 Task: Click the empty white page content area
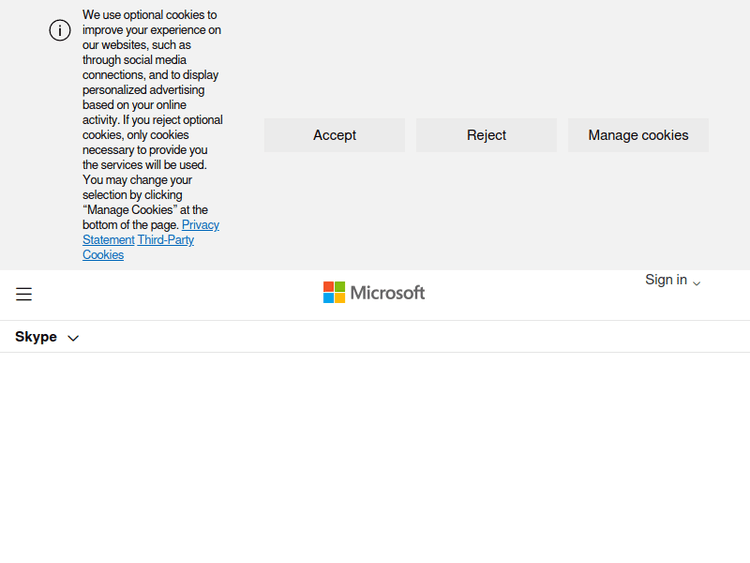click(x=375, y=460)
